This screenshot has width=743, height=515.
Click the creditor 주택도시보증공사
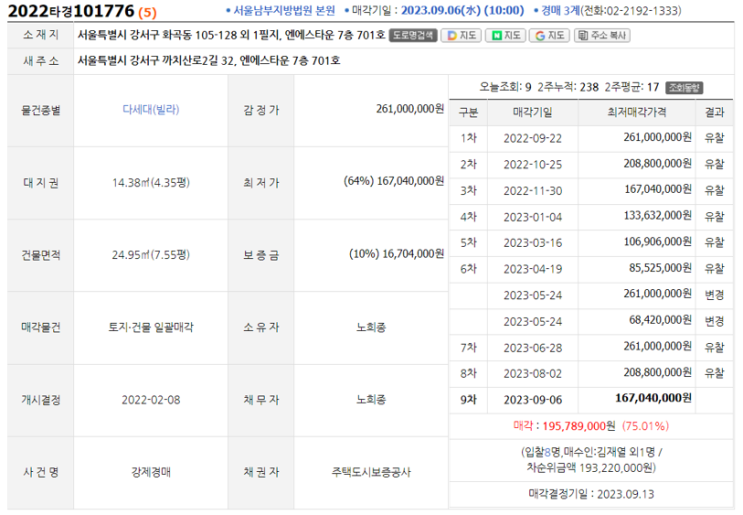371,472
